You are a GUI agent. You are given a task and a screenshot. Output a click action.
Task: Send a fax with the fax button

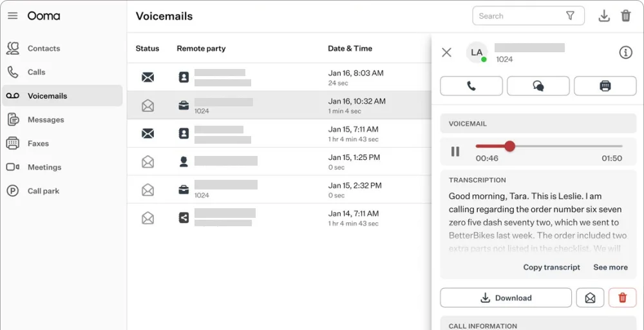(x=605, y=86)
